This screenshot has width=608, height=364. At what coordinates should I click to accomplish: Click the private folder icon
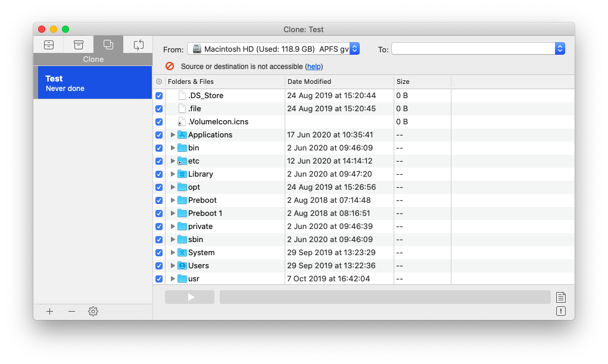[x=182, y=227]
